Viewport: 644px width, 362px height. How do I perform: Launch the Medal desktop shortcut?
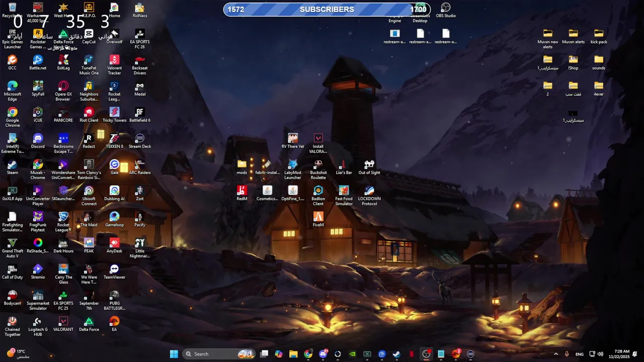point(140,88)
